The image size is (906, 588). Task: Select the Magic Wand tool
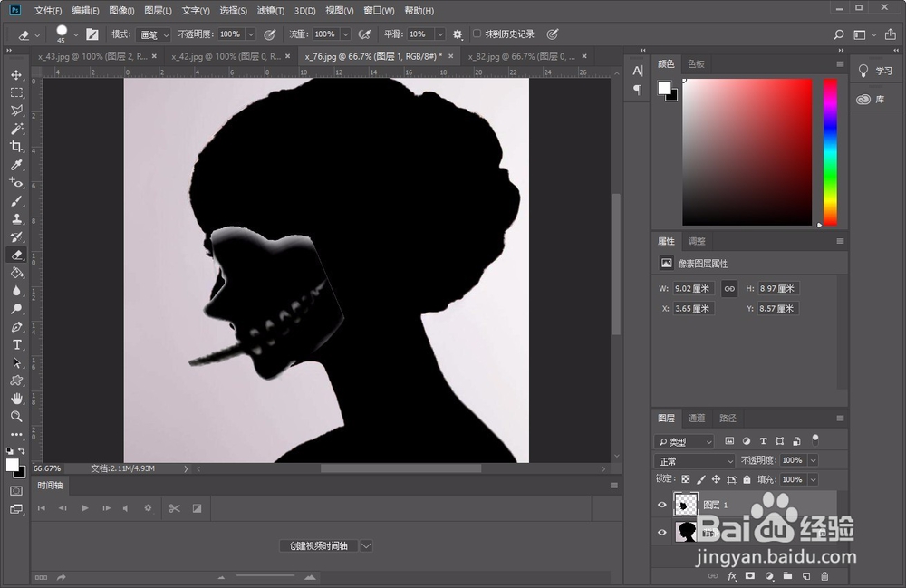pos(16,129)
